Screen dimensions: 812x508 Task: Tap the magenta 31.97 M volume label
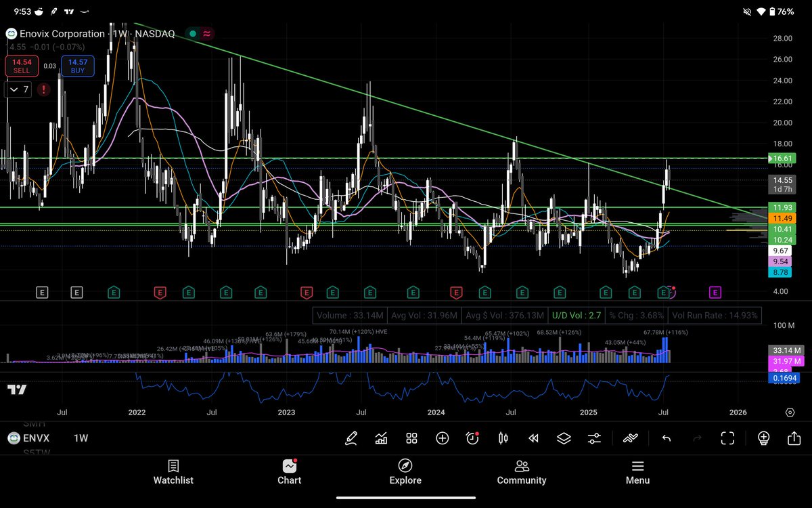786,362
